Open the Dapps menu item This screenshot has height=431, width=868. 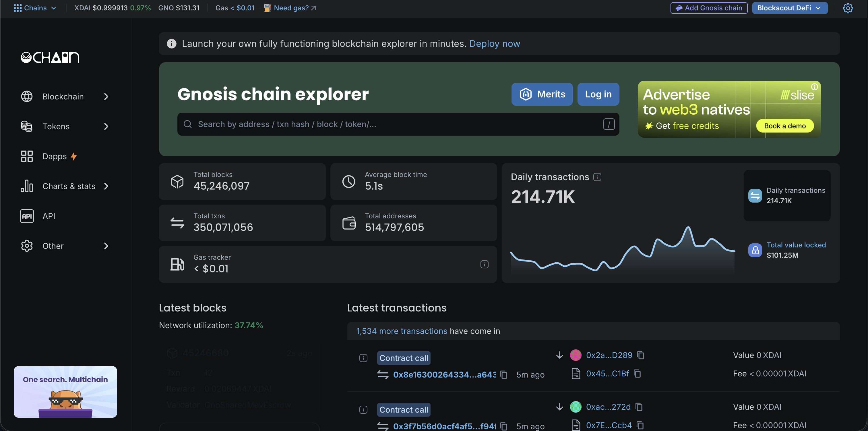coord(55,157)
